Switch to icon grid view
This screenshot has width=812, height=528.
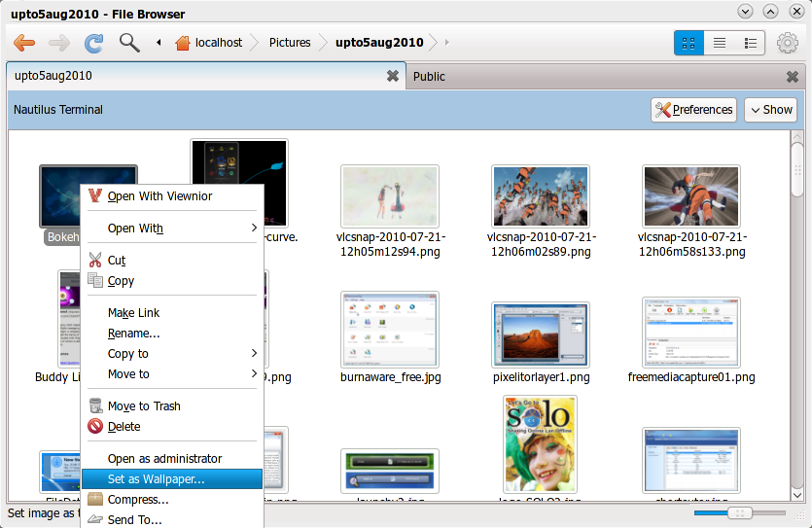coord(688,43)
